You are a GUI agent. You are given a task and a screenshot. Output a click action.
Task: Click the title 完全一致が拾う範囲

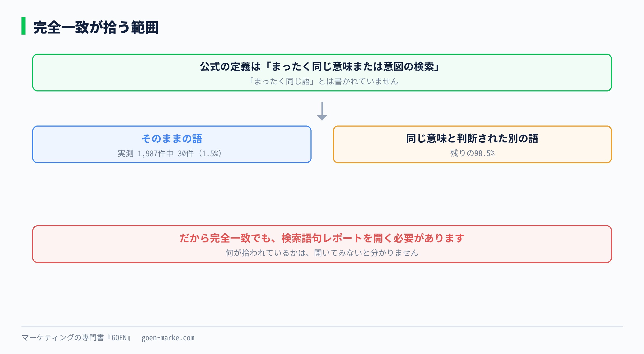coord(96,27)
